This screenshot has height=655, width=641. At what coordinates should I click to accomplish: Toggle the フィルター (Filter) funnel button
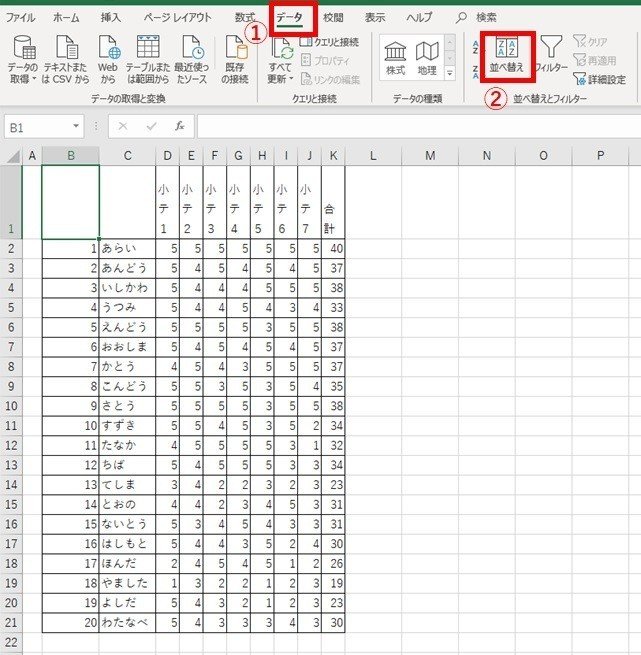click(552, 54)
